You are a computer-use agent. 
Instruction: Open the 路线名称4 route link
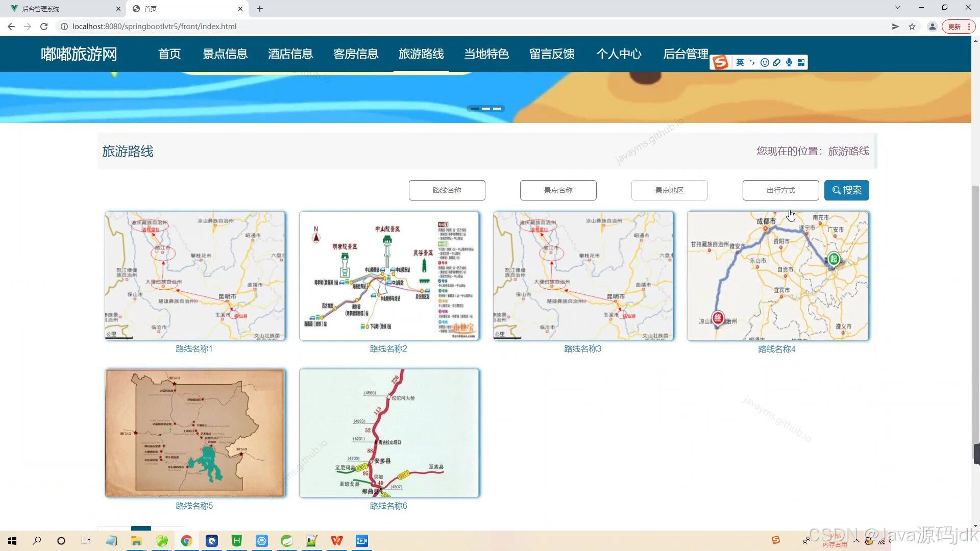pyautogui.click(x=777, y=349)
